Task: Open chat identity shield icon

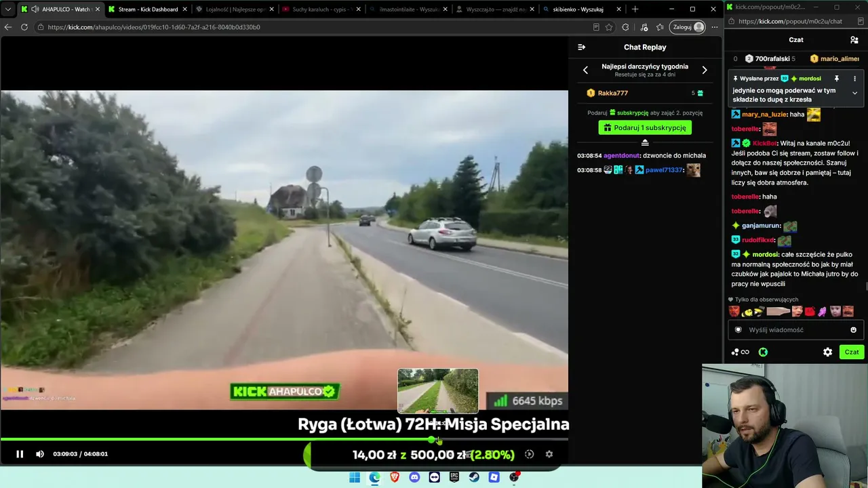Action: pos(738,330)
